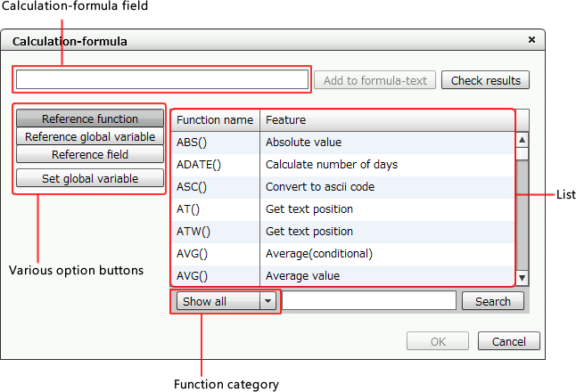Select the Show all combo box
This screenshot has width=576, height=392.
(226, 301)
